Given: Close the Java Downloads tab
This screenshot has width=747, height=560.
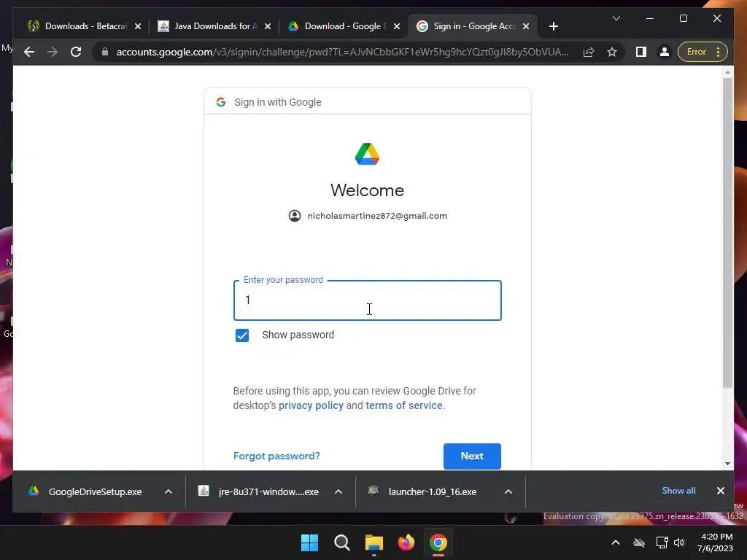Looking at the screenshot, I should (x=268, y=26).
